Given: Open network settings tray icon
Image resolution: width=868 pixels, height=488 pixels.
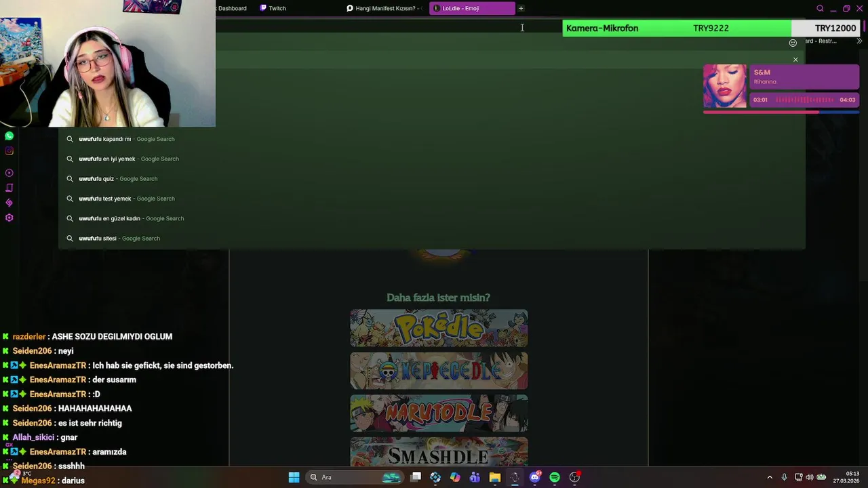Looking at the screenshot, I should (x=798, y=477).
